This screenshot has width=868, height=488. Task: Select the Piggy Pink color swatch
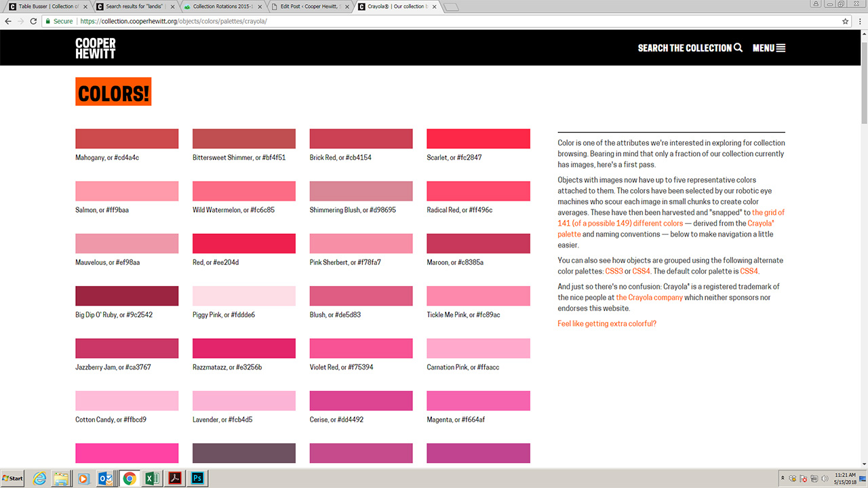244,296
